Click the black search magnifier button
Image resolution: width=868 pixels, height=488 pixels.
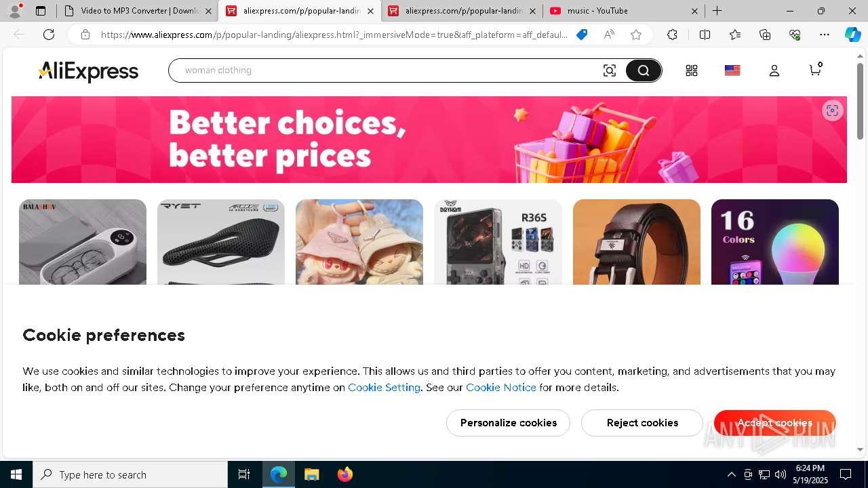(x=643, y=70)
